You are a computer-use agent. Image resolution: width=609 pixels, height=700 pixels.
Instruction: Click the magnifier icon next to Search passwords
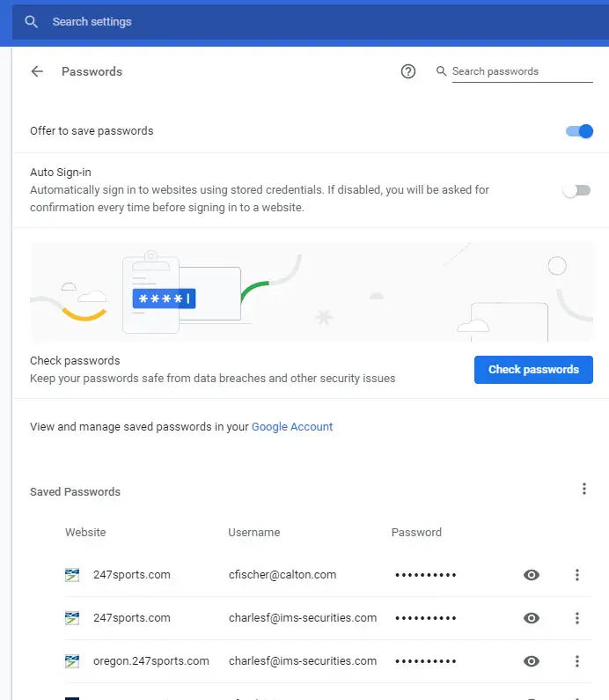point(441,71)
